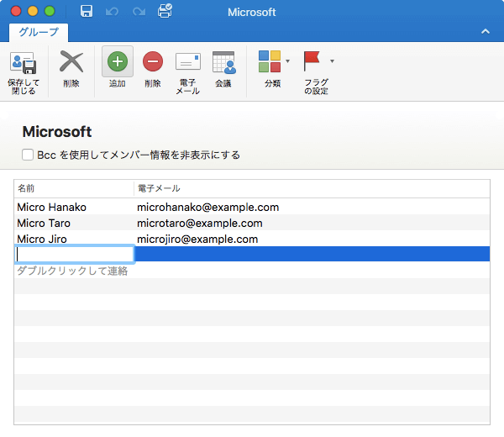Click the 分類 colored squares categorize icon
Screen dimensions: 504x437
(x=270, y=61)
